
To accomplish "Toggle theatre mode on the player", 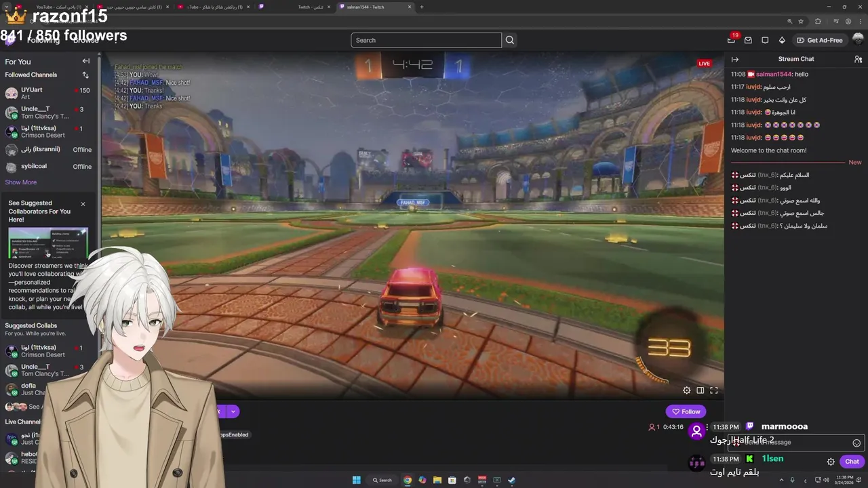I will (700, 390).
